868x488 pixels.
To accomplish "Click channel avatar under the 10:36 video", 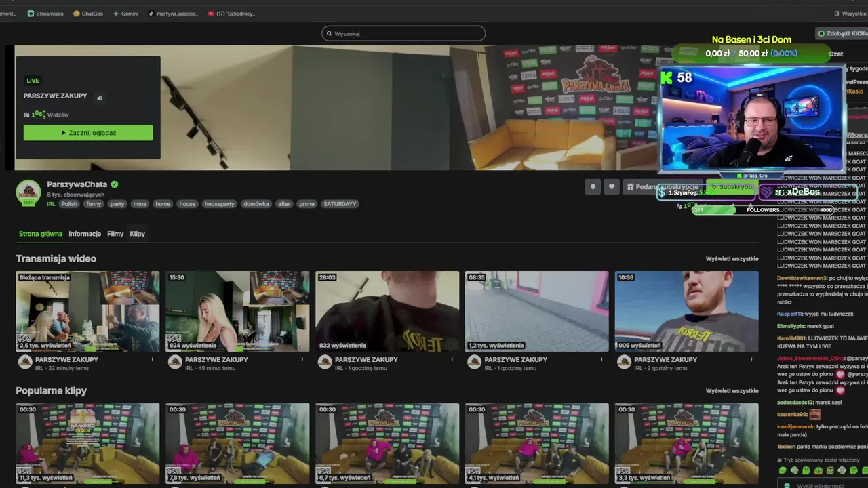I will click(x=624, y=362).
